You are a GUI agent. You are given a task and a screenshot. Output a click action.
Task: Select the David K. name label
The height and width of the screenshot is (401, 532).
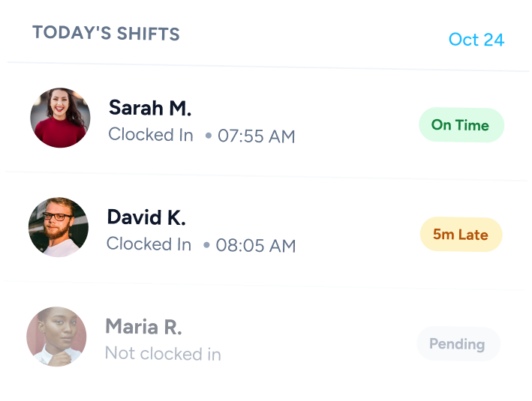pos(146,217)
